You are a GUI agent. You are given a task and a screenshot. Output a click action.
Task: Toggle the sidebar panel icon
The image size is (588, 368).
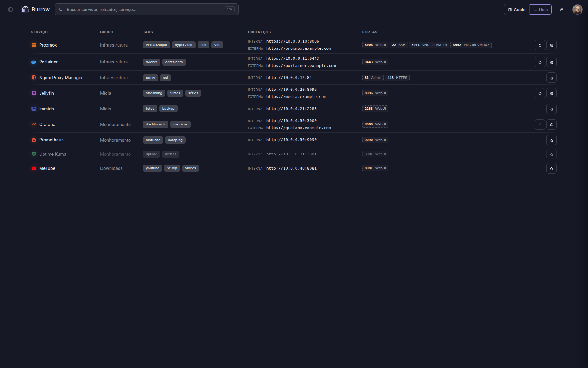pyautogui.click(x=10, y=10)
